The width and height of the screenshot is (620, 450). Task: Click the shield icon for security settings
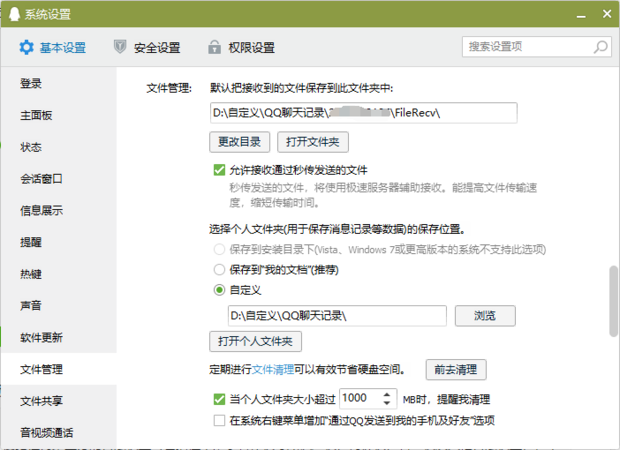(x=121, y=47)
